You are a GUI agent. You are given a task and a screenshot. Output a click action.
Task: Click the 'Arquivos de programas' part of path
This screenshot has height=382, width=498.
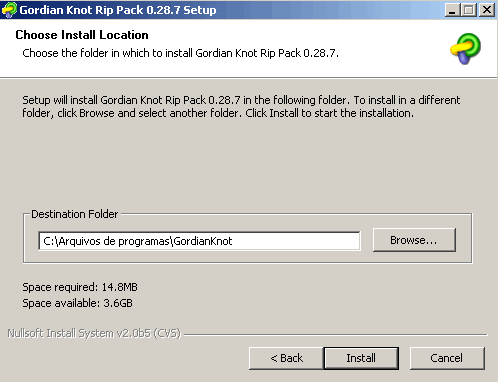click(114, 241)
